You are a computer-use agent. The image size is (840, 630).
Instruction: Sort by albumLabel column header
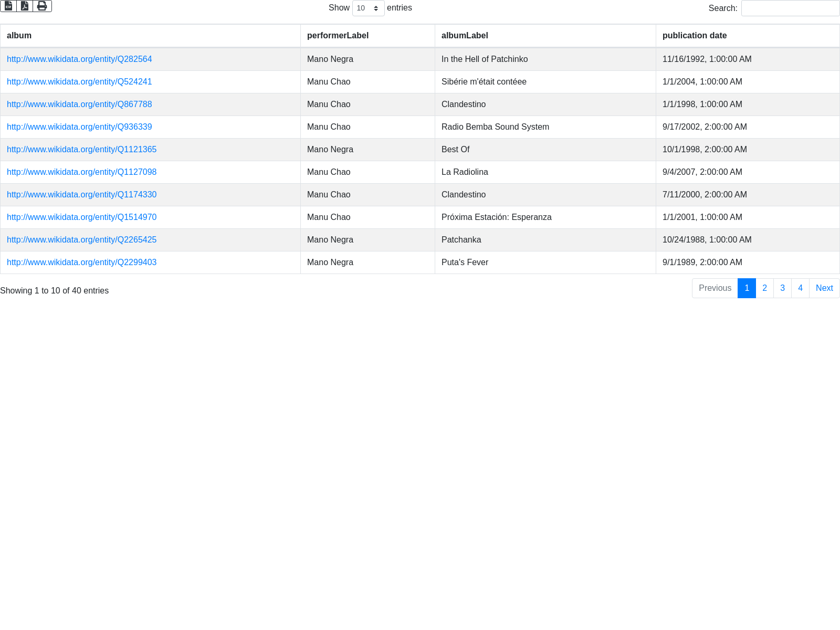(x=465, y=36)
